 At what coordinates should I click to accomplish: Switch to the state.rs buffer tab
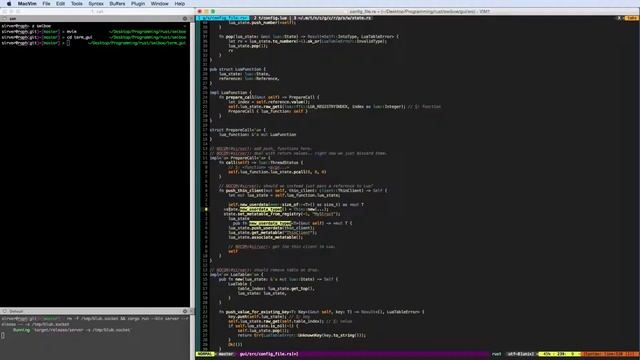tap(332, 18)
